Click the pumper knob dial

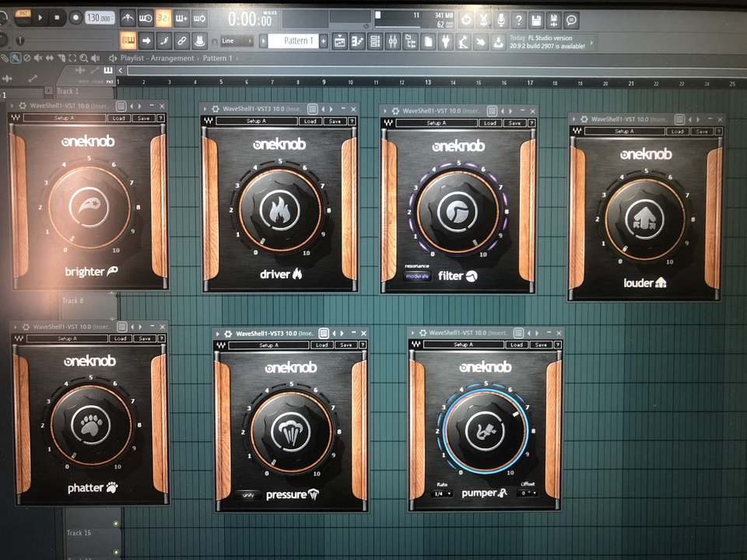pyautogui.click(x=485, y=430)
